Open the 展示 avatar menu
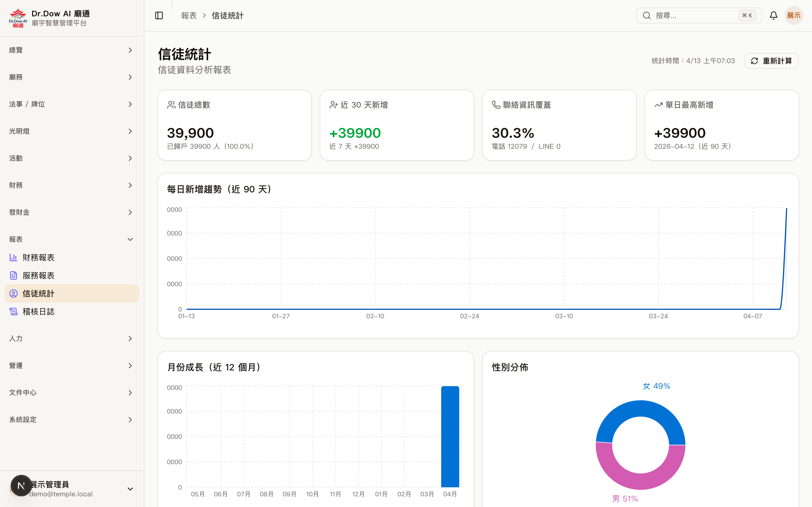 point(794,15)
